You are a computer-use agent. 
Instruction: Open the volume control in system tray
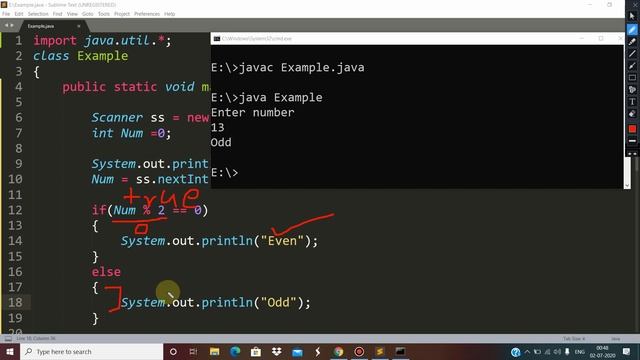pyautogui.click(x=557, y=352)
